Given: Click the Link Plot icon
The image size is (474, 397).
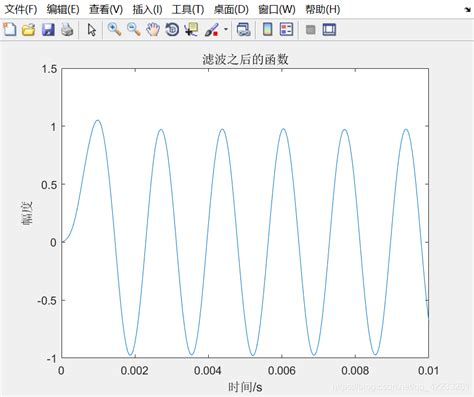Looking at the screenshot, I should (243, 30).
